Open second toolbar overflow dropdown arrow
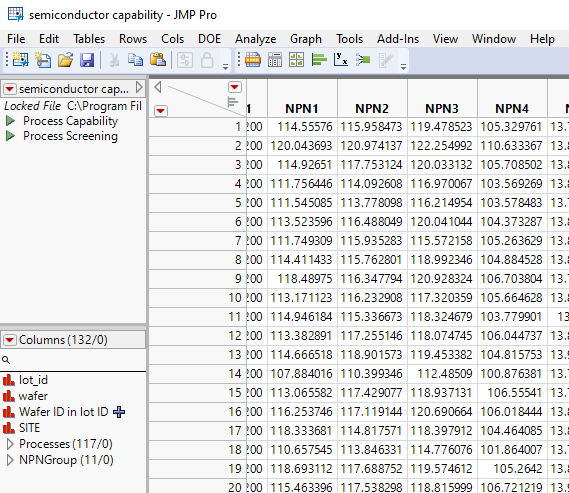 (x=403, y=67)
